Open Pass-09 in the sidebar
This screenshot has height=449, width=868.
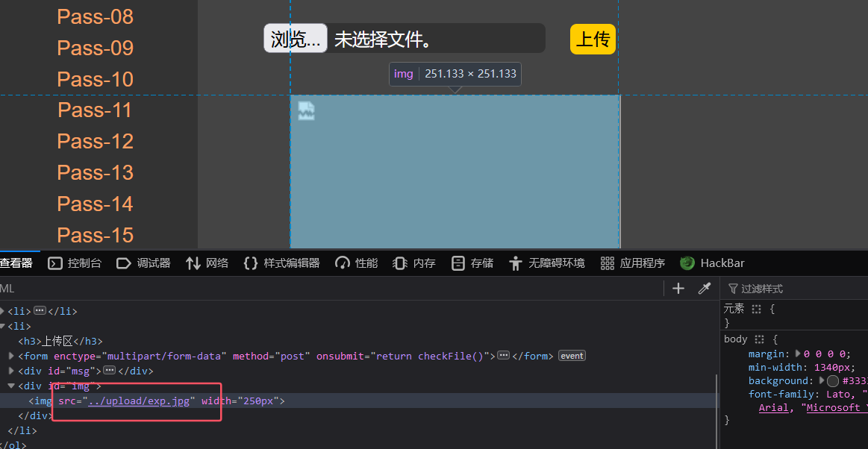(96, 48)
